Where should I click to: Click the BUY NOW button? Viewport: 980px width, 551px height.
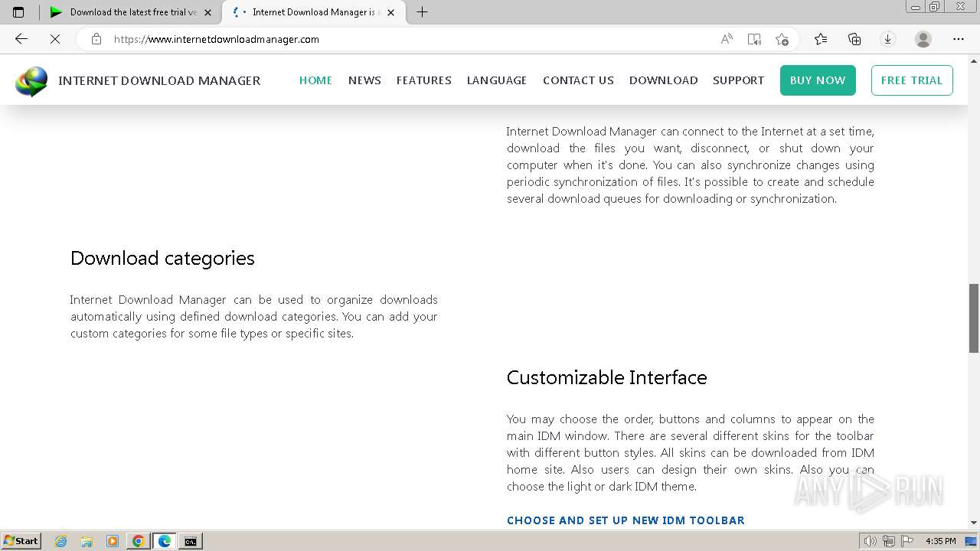[818, 80]
